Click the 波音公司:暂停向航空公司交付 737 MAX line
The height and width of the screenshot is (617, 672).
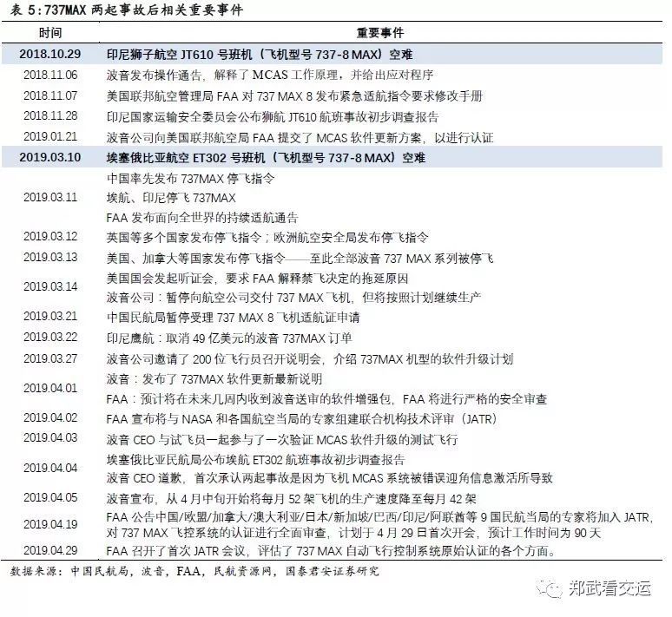(x=293, y=298)
